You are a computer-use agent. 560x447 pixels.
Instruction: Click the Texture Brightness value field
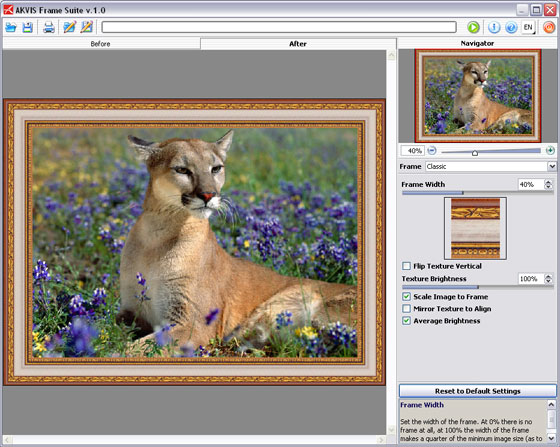click(x=531, y=279)
